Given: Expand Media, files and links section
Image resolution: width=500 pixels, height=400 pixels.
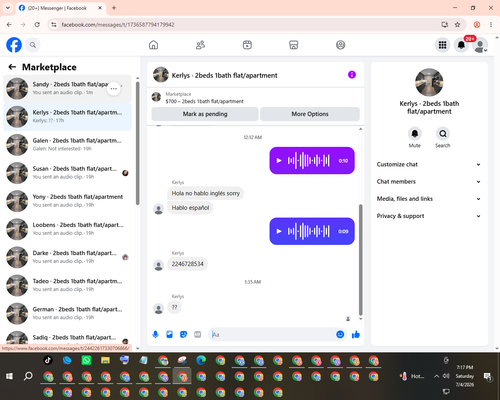Looking at the screenshot, I should tap(429, 199).
